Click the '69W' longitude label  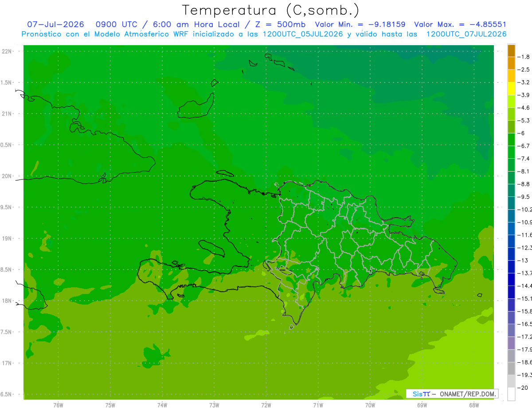(422, 405)
